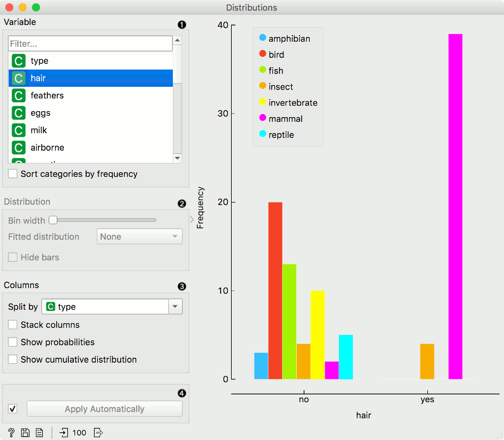This screenshot has height=440, width=504.
Task: Collapse the control panel with the side chevron
Action: (x=192, y=220)
